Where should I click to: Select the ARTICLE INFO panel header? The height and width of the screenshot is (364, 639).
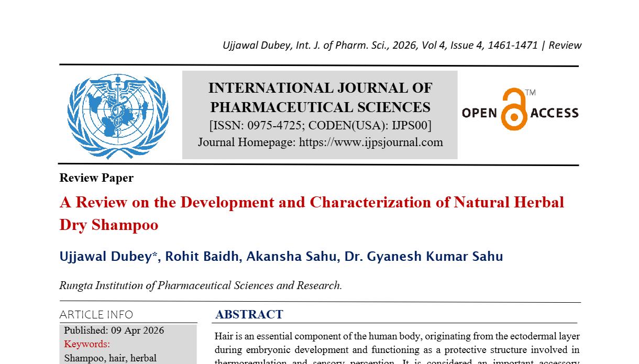96,314
